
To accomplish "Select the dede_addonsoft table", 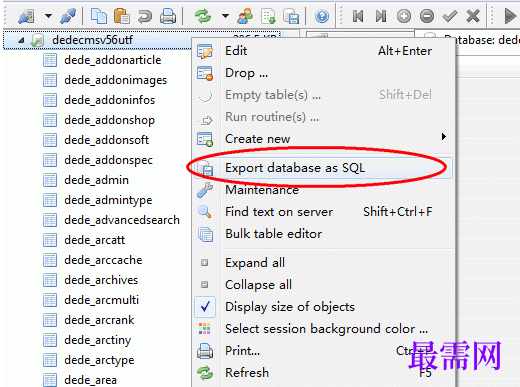I will pyautogui.click(x=106, y=140).
